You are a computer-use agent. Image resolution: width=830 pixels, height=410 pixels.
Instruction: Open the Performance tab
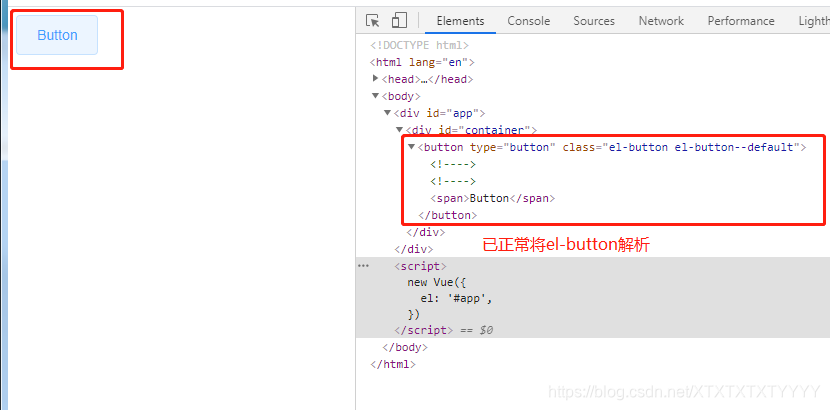[x=741, y=21]
